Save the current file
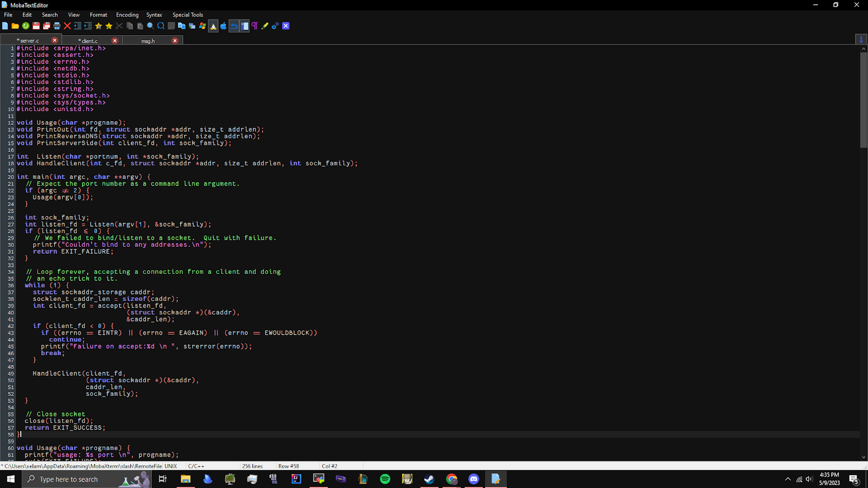Image resolution: width=868 pixels, height=488 pixels. click(36, 26)
